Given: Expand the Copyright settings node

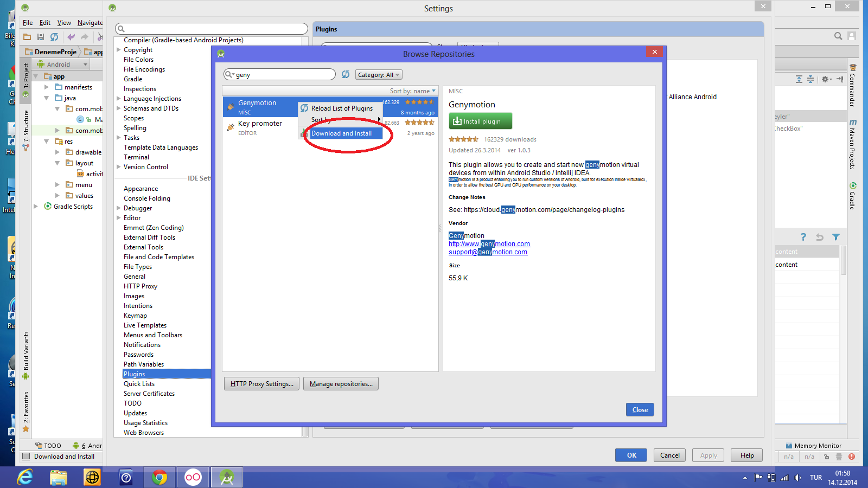Looking at the screenshot, I should 118,50.
